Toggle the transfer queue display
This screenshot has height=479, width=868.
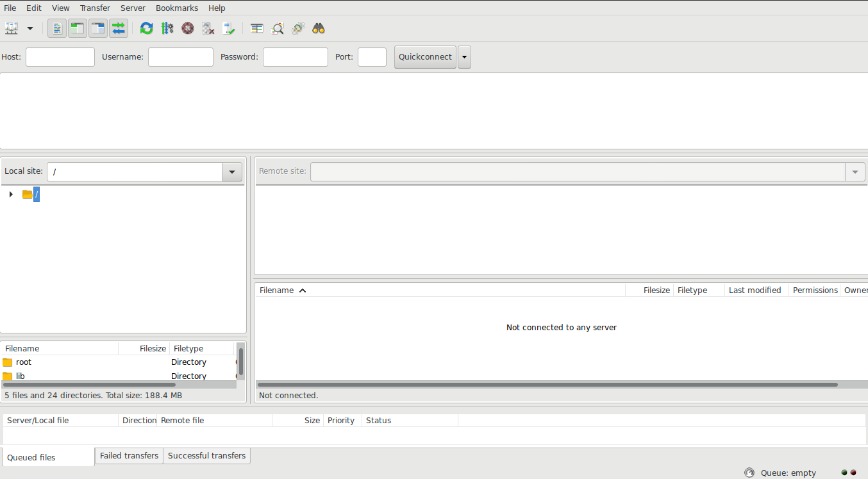coord(119,28)
